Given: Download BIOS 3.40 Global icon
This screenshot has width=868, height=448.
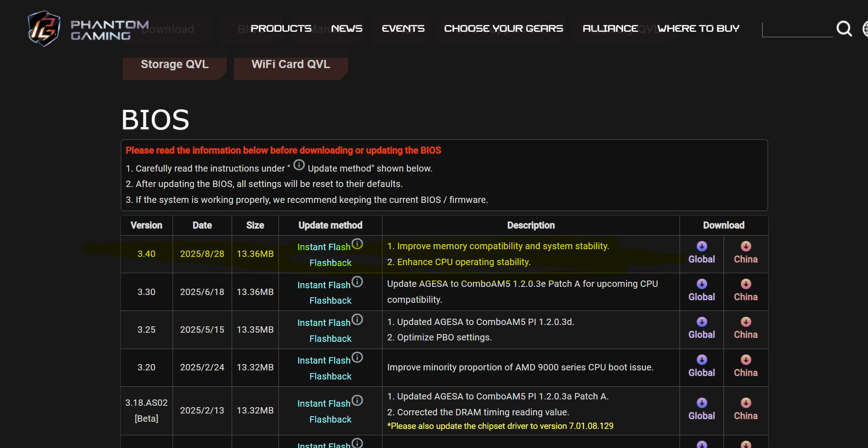Looking at the screenshot, I should click(x=702, y=246).
